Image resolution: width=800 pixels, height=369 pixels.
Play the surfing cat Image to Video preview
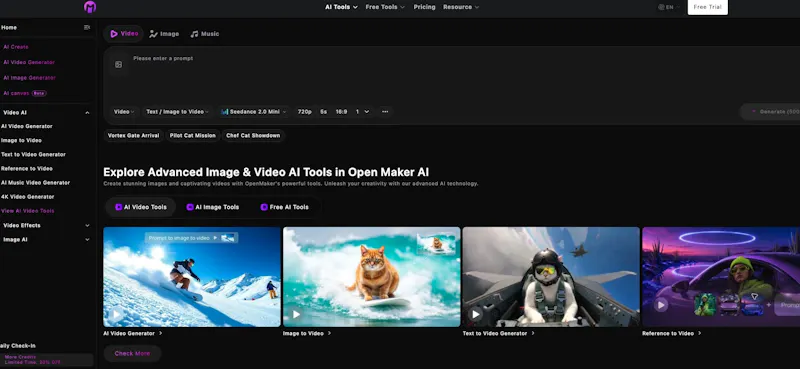coord(296,314)
